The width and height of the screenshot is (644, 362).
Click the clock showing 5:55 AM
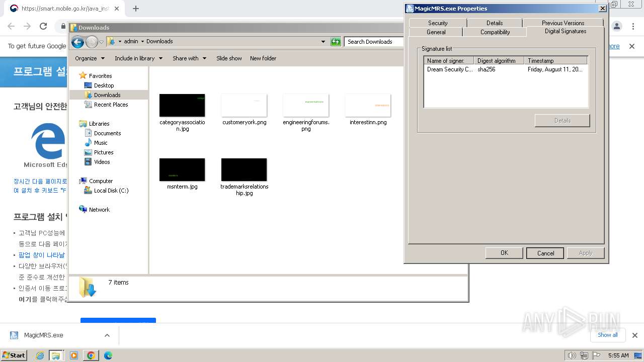point(618,355)
